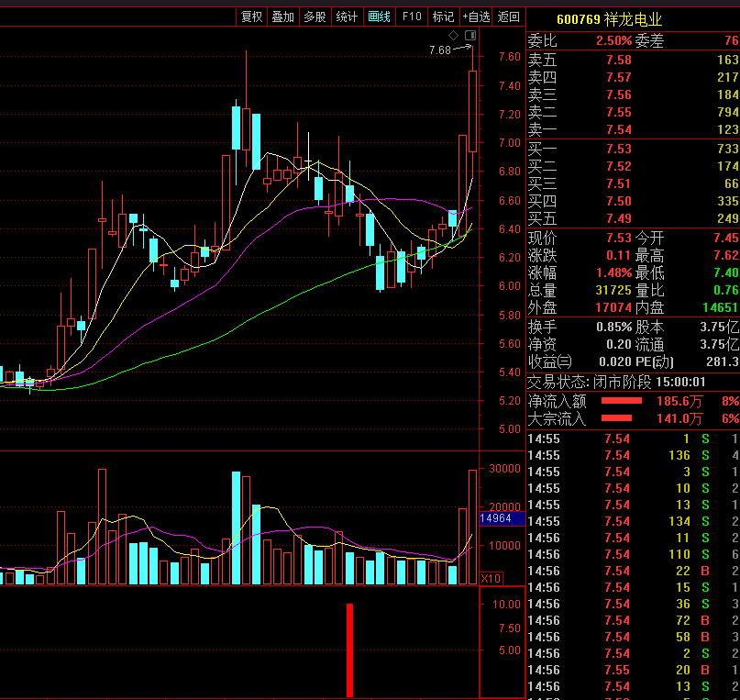740x700 pixels.
Task: Select the 卖二 7.55 ask row
Action: point(633,112)
